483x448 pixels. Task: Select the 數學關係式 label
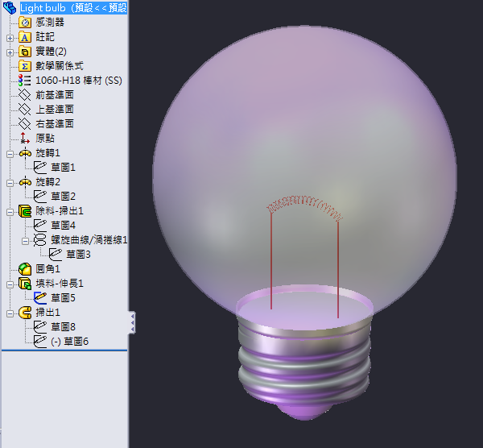tap(60, 66)
